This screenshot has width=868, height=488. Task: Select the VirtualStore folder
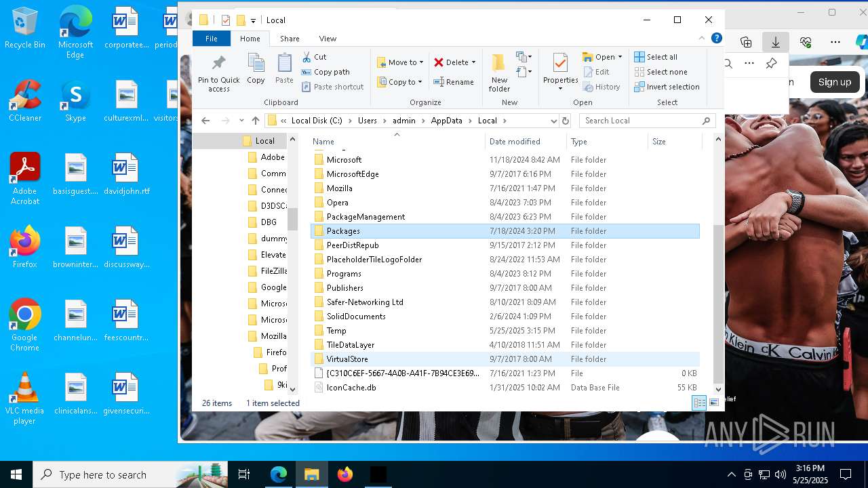pos(505,359)
